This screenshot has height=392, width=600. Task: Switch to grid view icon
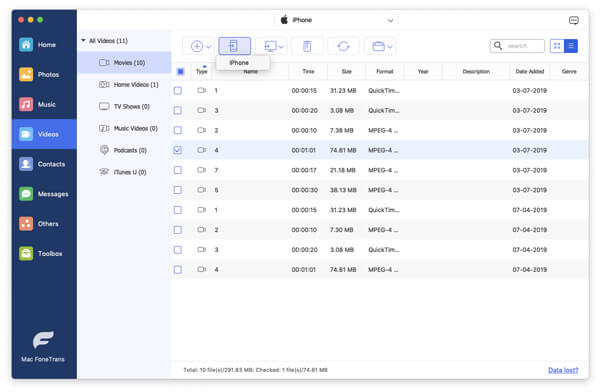(557, 46)
